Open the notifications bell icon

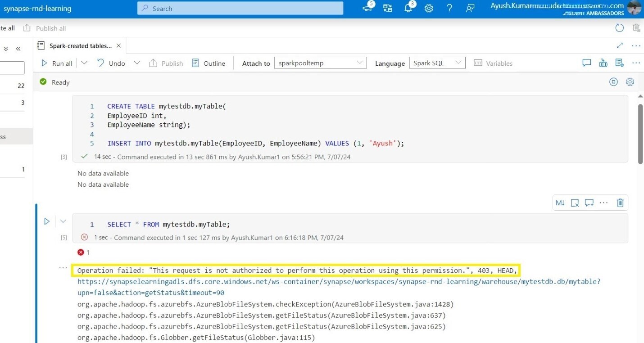tap(408, 8)
